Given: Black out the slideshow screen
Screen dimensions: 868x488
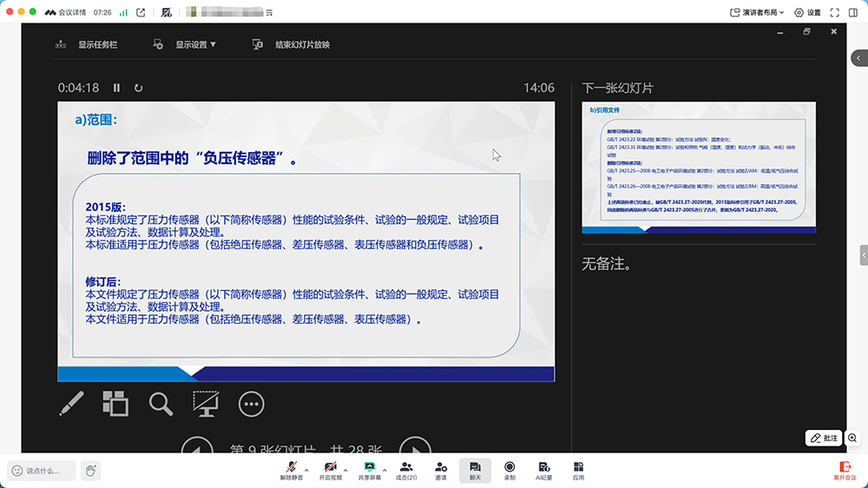Looking at the screenshot, I should (x=206, y=403).
